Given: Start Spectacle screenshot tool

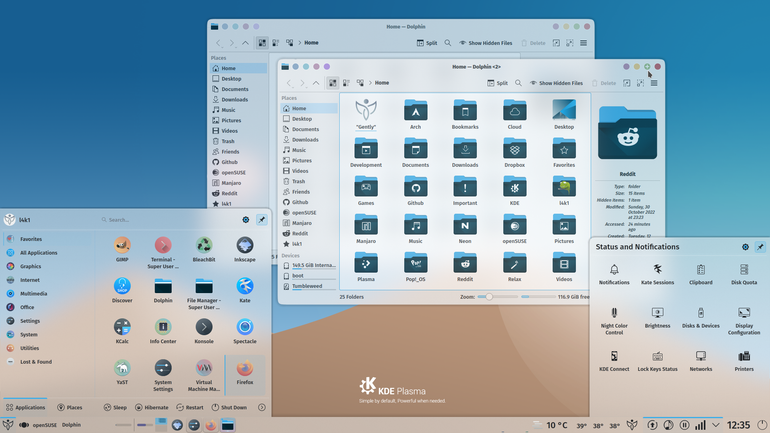Looking at the screenshot, I should click(245, 330).
